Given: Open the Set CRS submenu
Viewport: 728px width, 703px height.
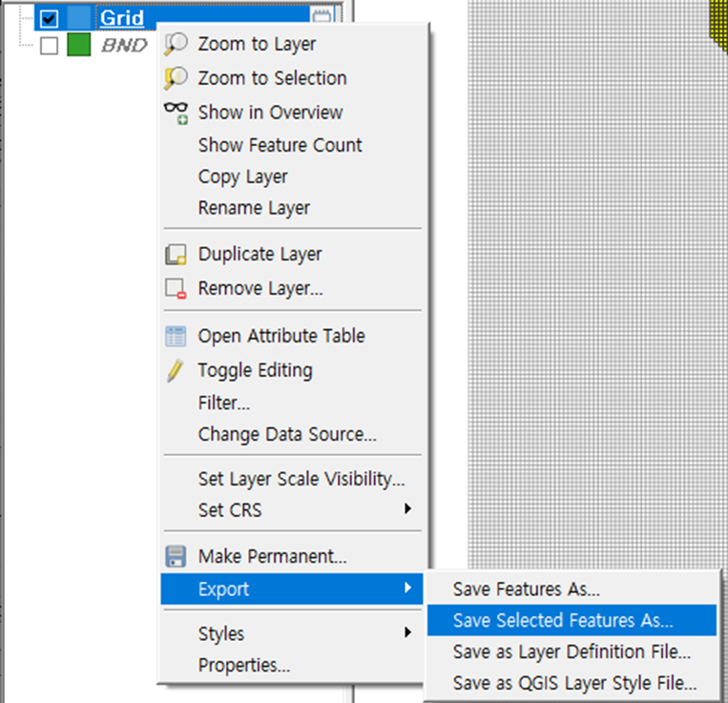Looking at the screenshot, I should pyautogui.click(x=292, y=510).
